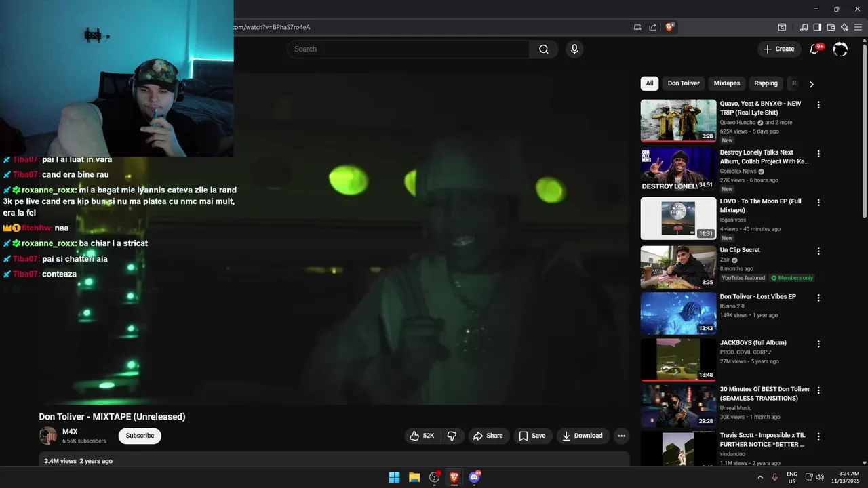Click the Save button
This screenshot has width=868, height=488.
[532, 436]
